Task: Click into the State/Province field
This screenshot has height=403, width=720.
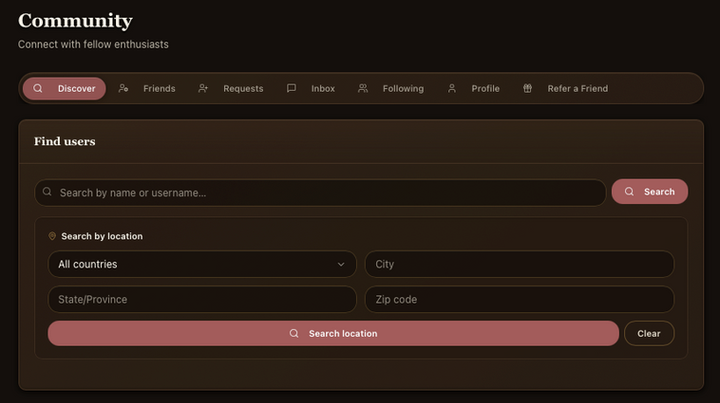Action: [x=202, y=299]
